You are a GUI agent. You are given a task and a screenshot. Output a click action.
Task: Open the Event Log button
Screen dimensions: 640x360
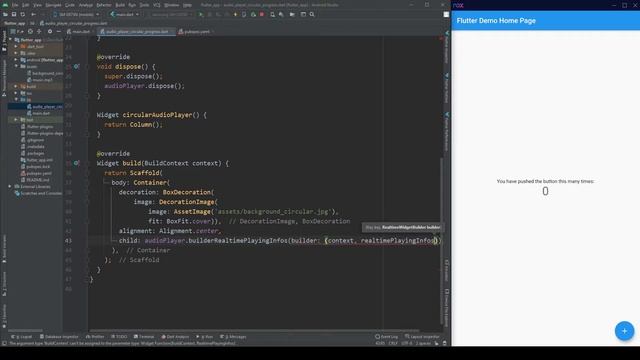[x=386, y=337]
